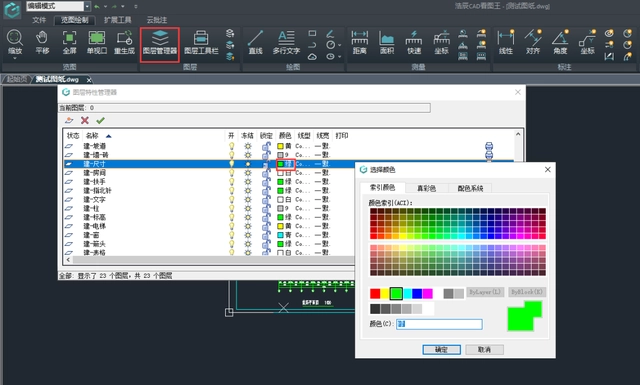
Task: Choose the 角度 angle dimension tool
Action: [560, 42]
